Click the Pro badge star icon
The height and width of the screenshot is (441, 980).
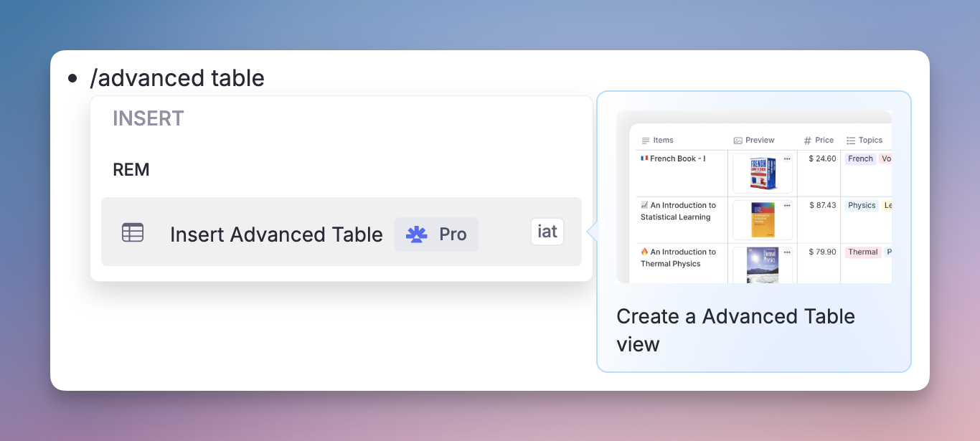tap(416, 234)
